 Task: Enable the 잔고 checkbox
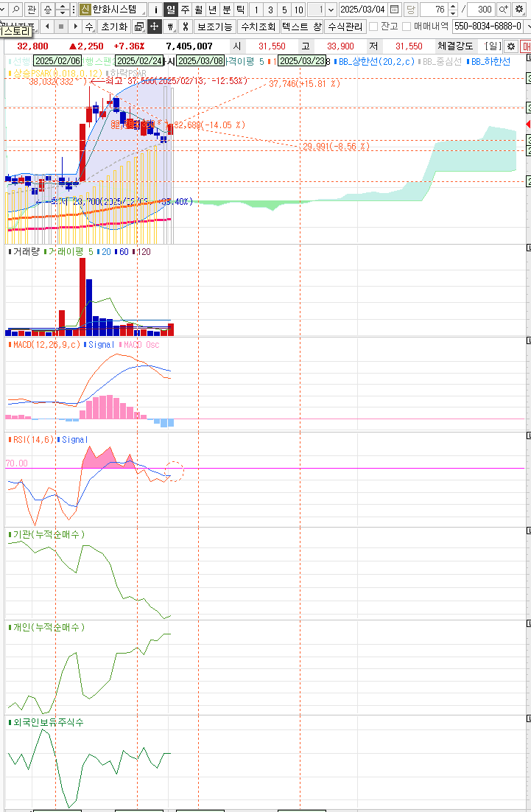click(x=373, y=27)
